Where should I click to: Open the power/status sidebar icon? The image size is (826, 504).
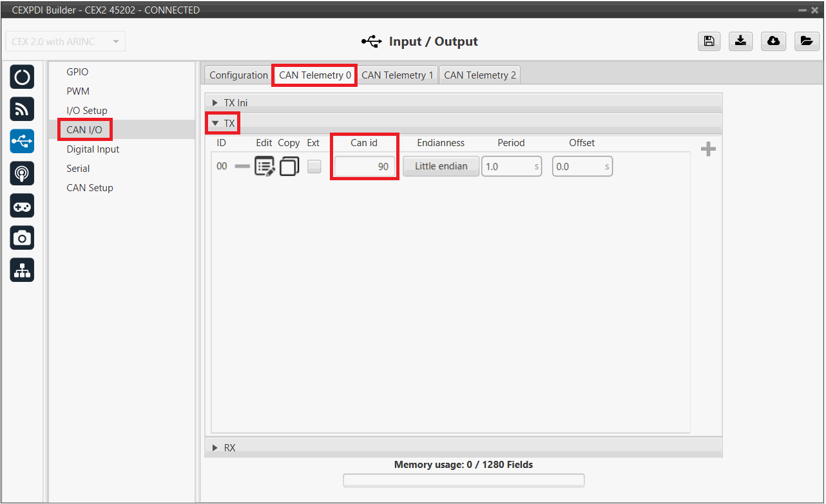click(22, 77)
